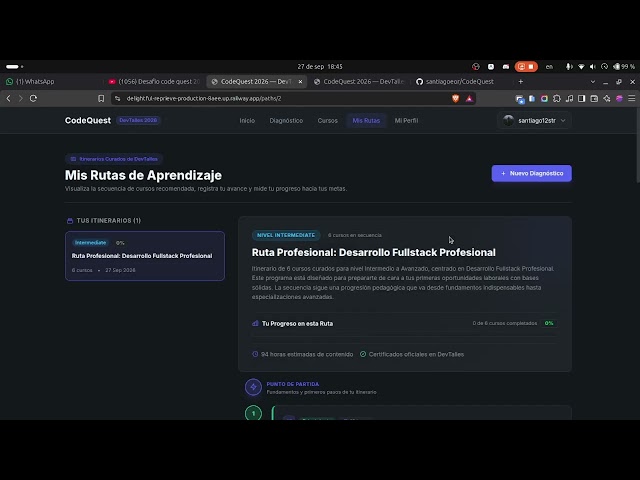Open the browser hamburger menu

(631, 98)
